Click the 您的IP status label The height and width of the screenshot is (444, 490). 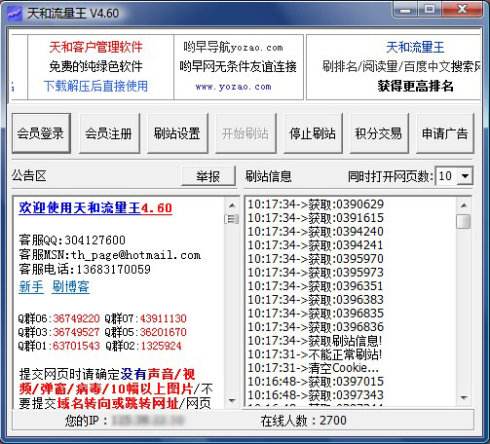tap(86, 421)
